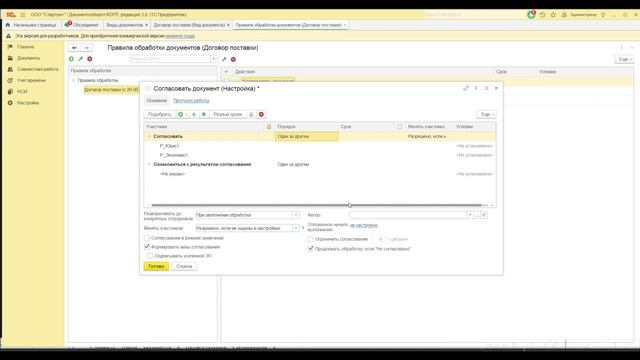Open the Разворачивать до конкретных сотрудников dropdown
Screen dimensions: 640x360
point(296,215)
